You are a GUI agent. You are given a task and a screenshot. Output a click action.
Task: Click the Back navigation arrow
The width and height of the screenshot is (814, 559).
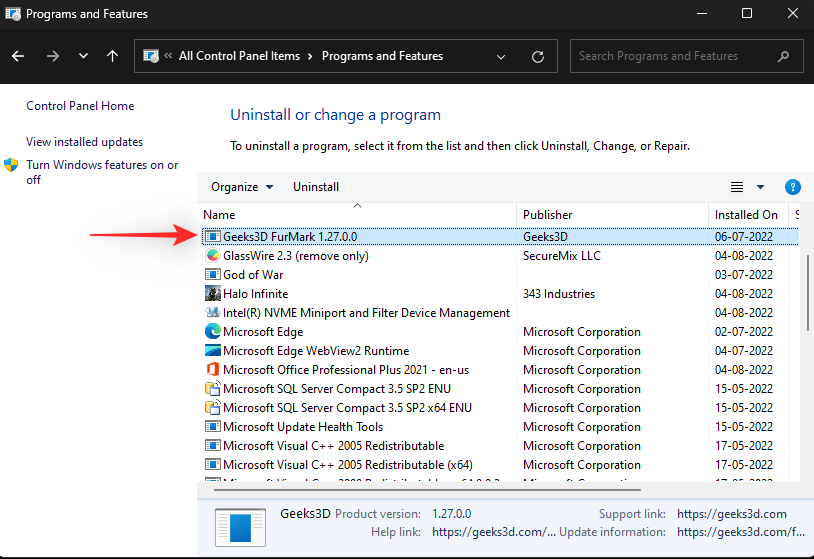19,56
